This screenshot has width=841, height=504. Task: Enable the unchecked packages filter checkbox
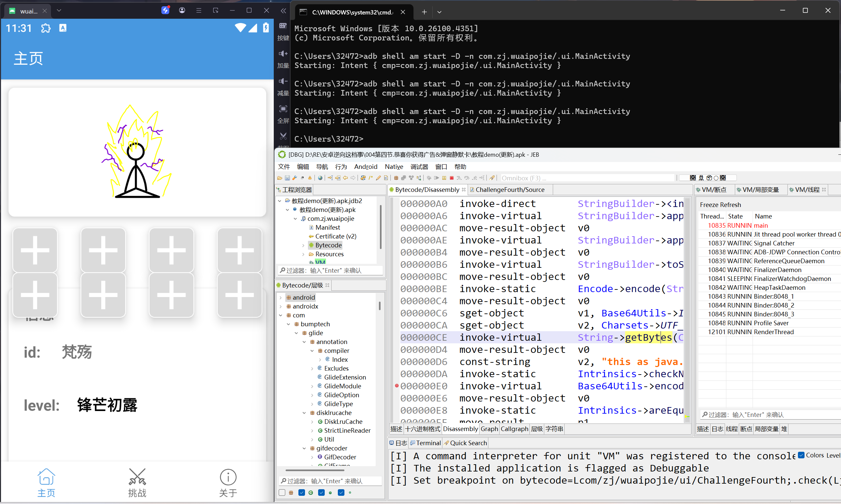(282, 493)
